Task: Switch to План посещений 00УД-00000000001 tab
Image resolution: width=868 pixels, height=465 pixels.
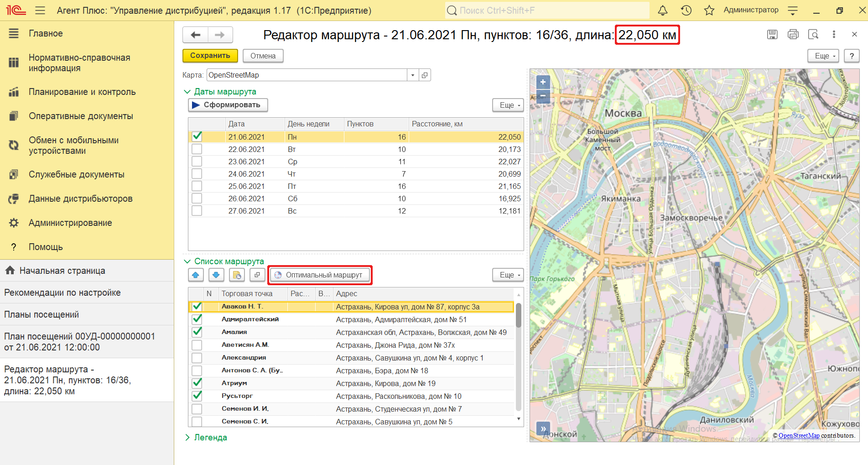Action: [87, 342]
